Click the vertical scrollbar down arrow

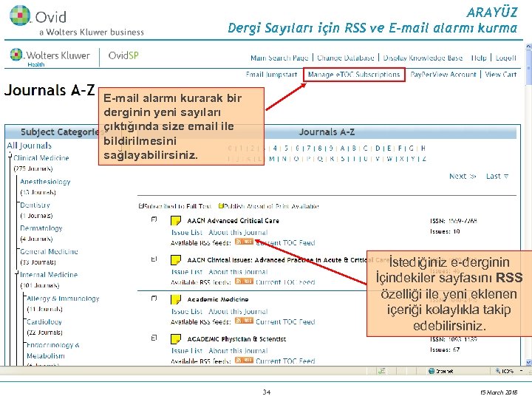[528, 362]
